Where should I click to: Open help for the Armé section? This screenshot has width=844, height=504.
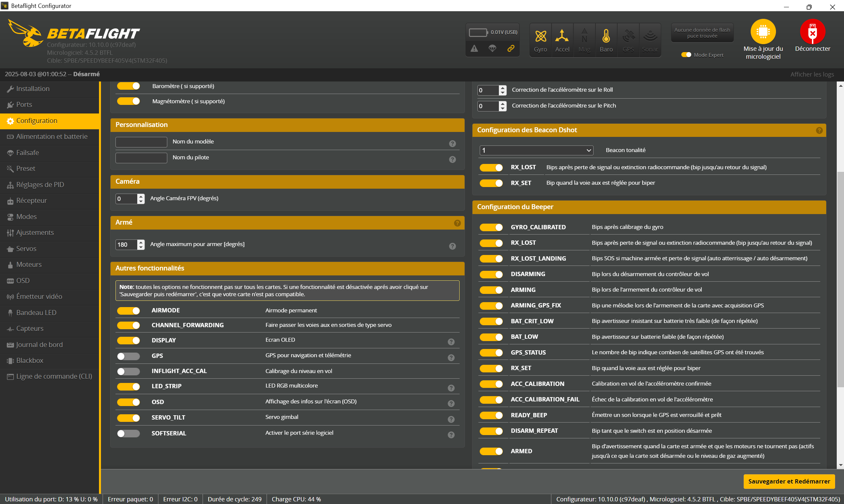coord(457,223)
